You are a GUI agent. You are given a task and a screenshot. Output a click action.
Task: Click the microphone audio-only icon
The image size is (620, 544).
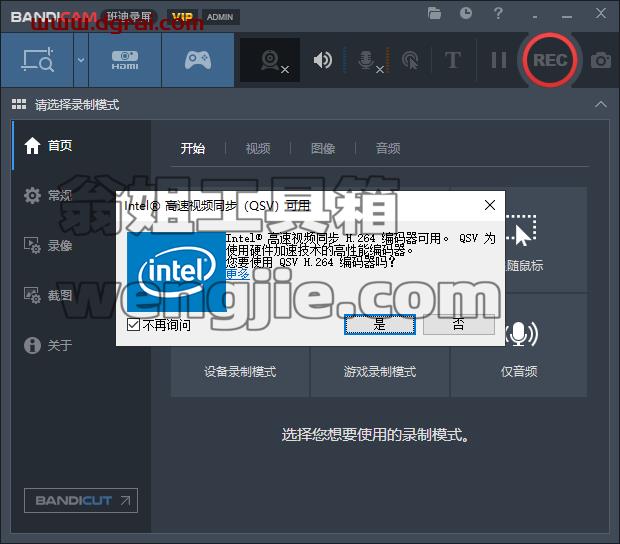pyautogui.click(x=521, y=334)
